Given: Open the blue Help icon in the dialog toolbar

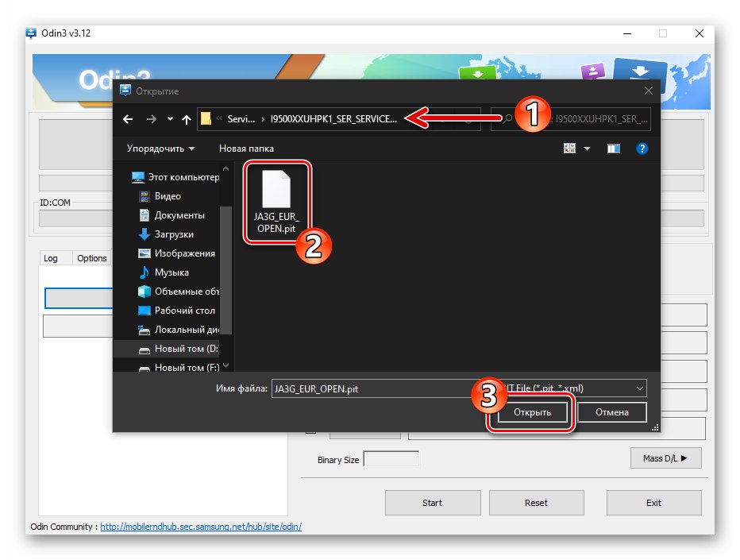Looking at the screenshot, I should click(642, 149).
